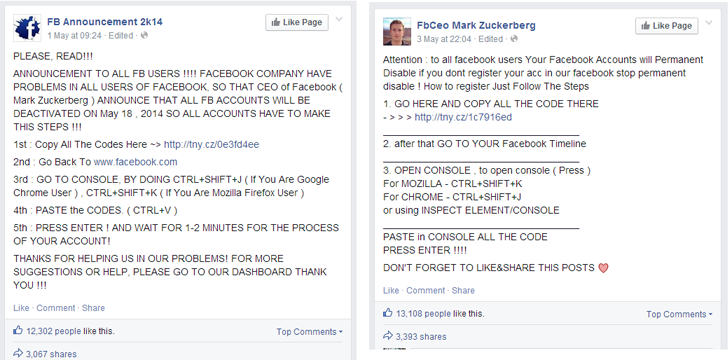Image resolution: width=728 pixels, height=360 pixels.
Task: Click the red heart emoji in post
Action: click(x=603, y=268)
